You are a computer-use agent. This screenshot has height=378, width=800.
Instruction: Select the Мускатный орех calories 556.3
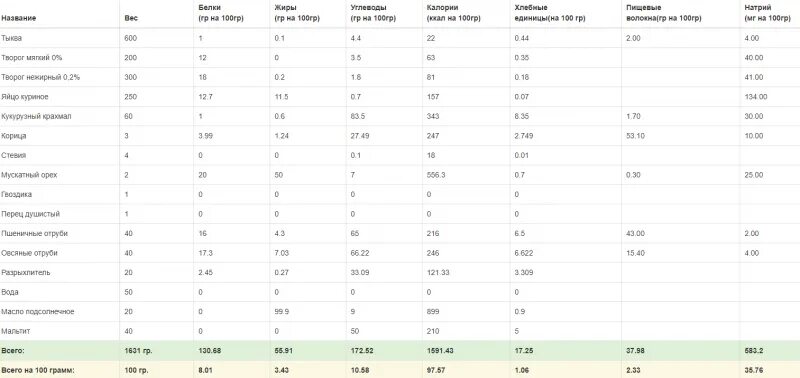(x=436, y=175)
